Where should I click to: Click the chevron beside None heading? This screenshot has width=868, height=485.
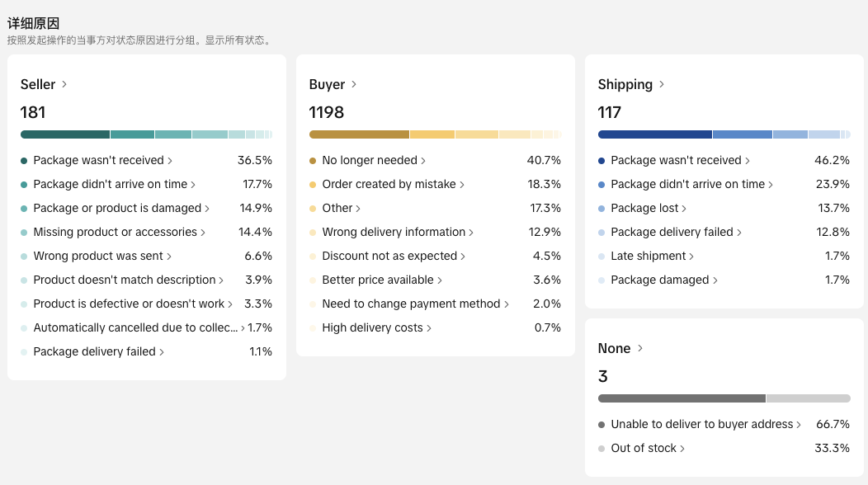pyautogui.click(x=640, y=348)
